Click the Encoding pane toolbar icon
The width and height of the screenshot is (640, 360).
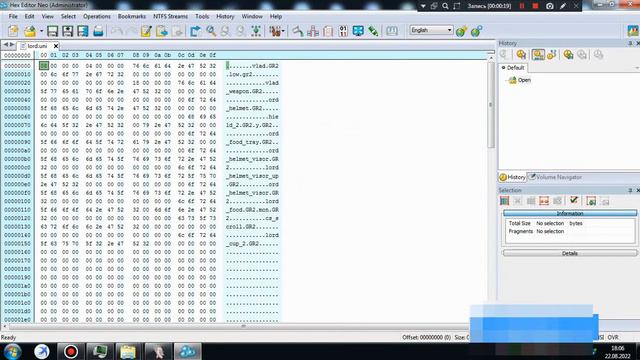click(275, 31)
